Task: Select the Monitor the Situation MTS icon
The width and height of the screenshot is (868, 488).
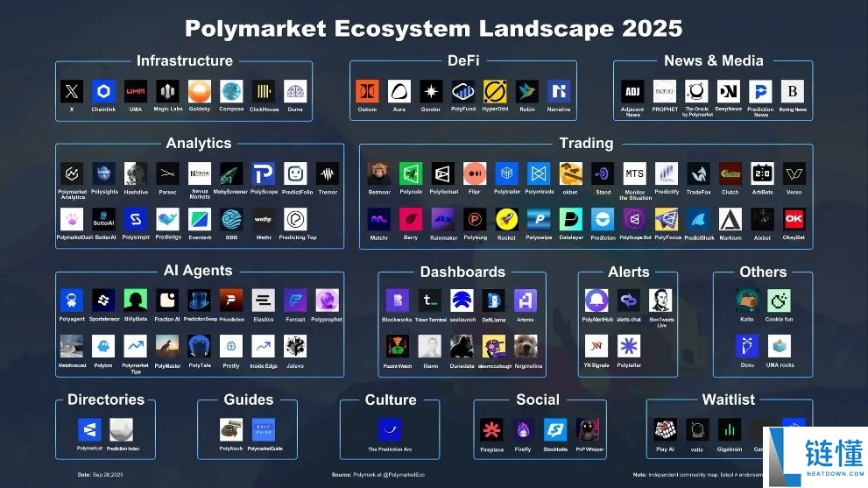Action: (634, 174)
